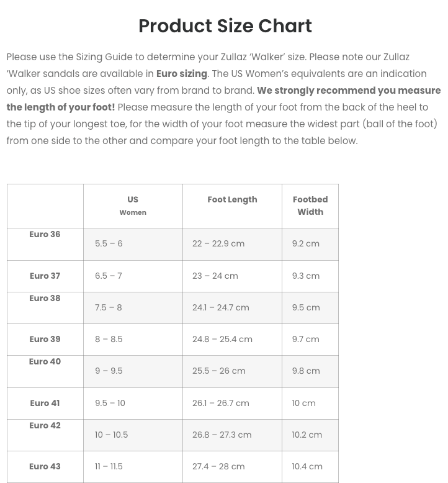Click the Euro 43 row label
This screenshot has width=448, height=483.
click(x=45, y=466)
